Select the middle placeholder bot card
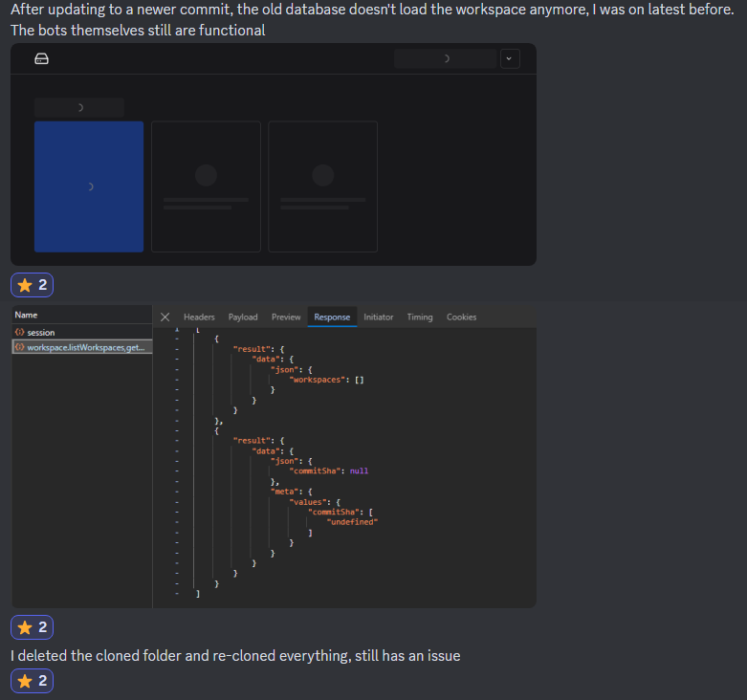The height and width of the screenshot is (700, 747). point(206,186)
